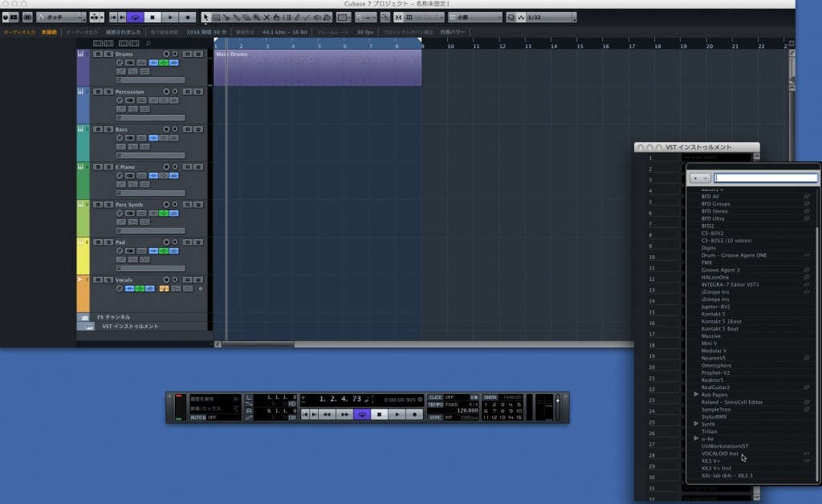Click Play in the top toolbar
The image size is (822, 504).
point(170,18)
